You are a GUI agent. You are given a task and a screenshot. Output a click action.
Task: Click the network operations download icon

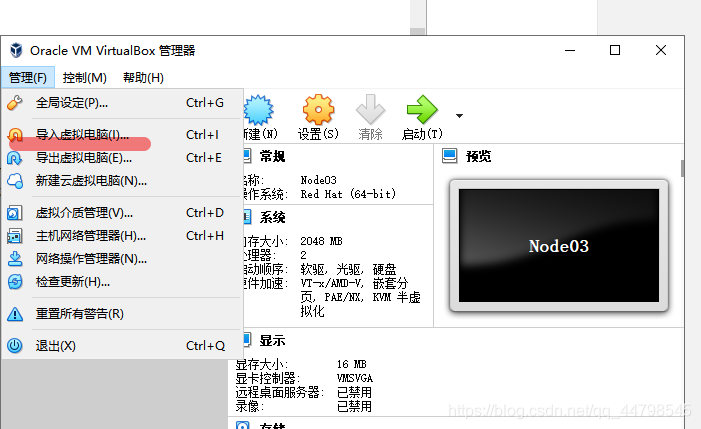tap(15, 259)
